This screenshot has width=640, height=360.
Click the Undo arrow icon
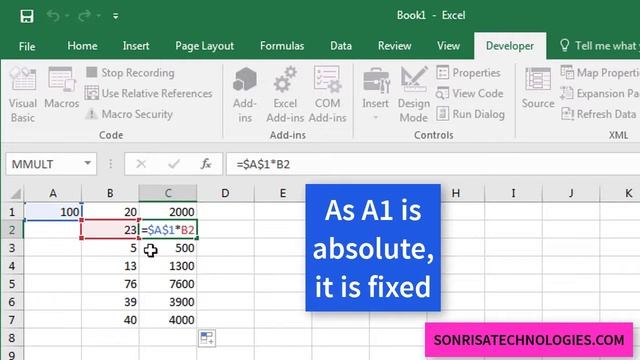pos(53,16)
